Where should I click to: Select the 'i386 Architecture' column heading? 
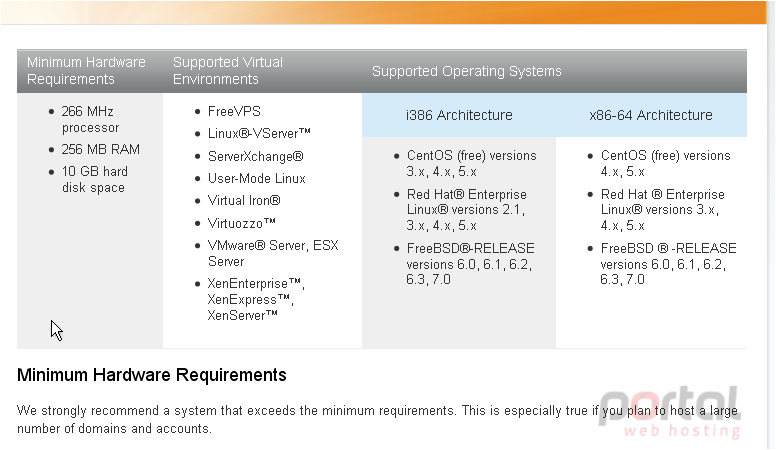[x=459, y=115]
